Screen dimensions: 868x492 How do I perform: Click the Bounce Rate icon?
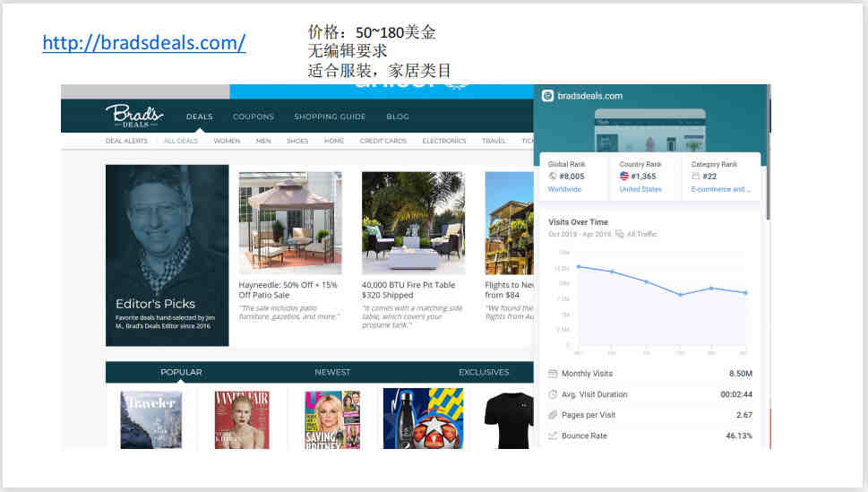553,436
